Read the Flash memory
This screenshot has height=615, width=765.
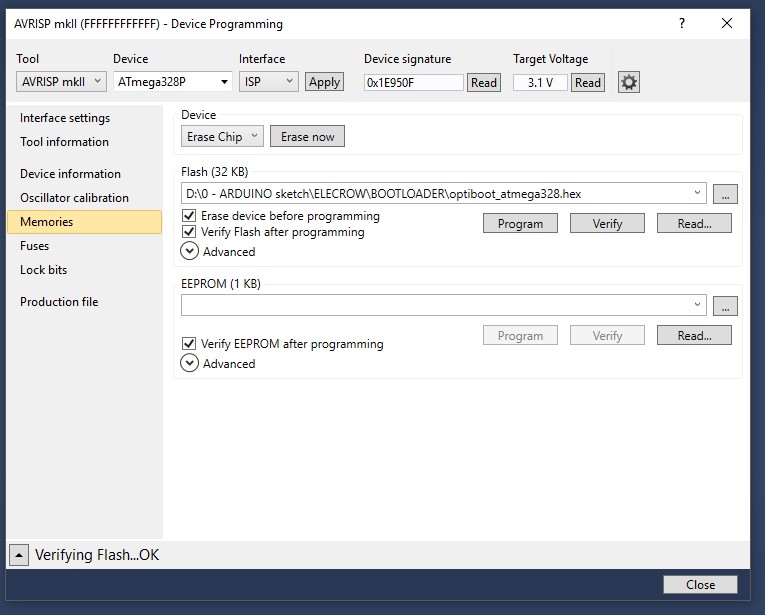point(694,223)
